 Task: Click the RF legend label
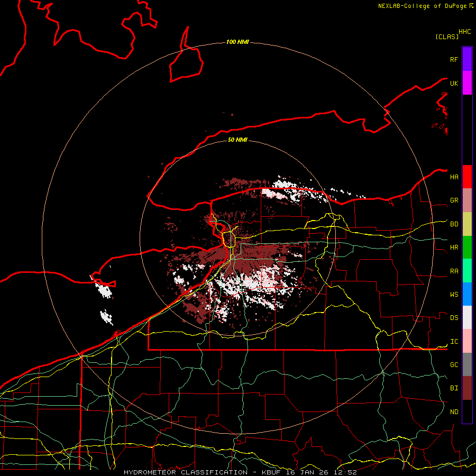tap(454, 59)
